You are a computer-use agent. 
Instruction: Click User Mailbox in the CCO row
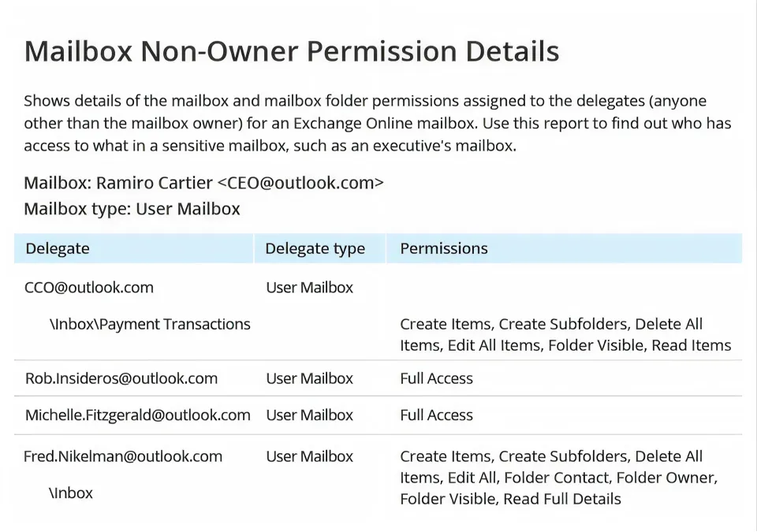point(309,288)
